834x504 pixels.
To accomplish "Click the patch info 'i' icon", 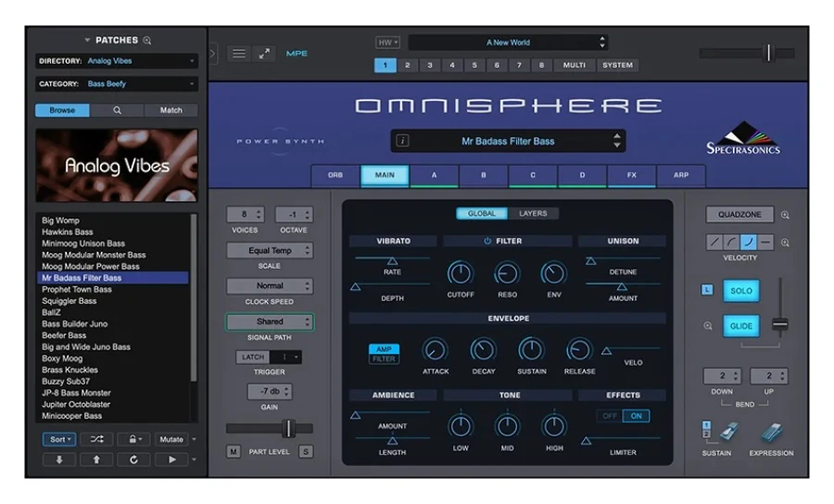I will coord(403,141).
